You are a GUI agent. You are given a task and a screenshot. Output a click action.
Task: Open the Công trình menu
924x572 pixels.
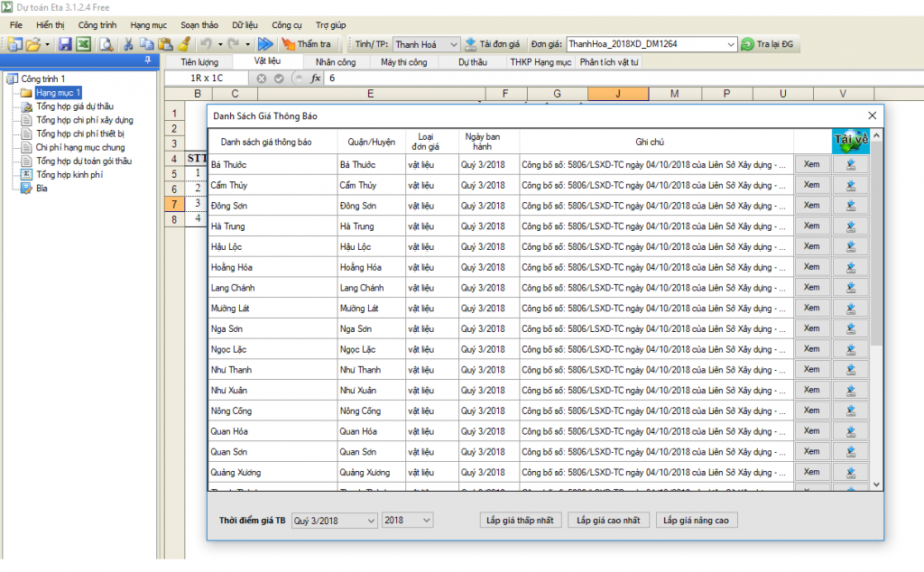97,25
